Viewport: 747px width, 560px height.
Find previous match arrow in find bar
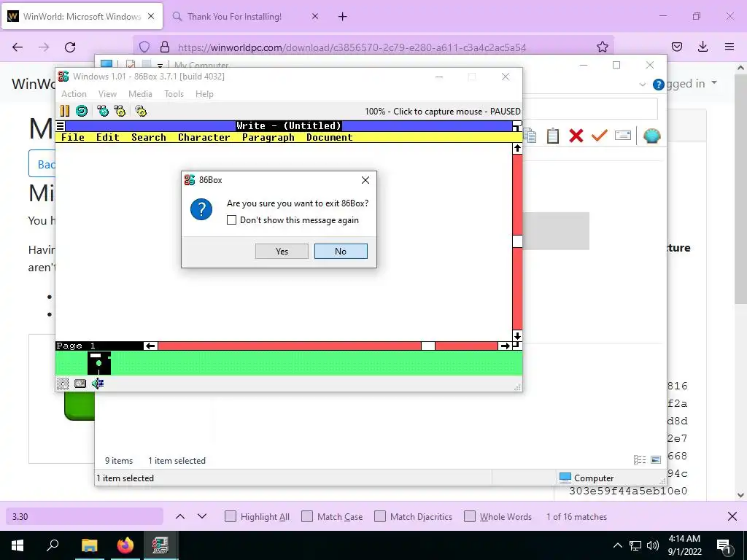click(x=180, y=517)
